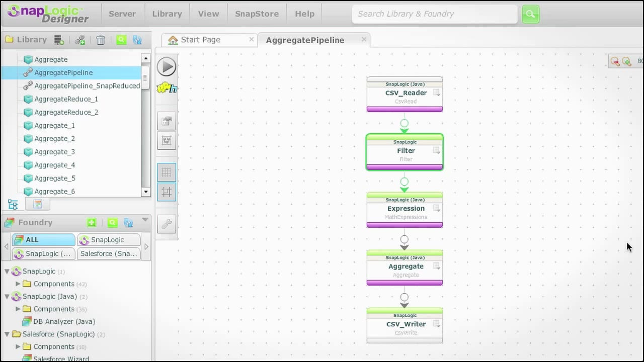Viewport: 644px width, 362px height.
Task: Click the add pipeline link icon in Library
Action: coord(80,40)
